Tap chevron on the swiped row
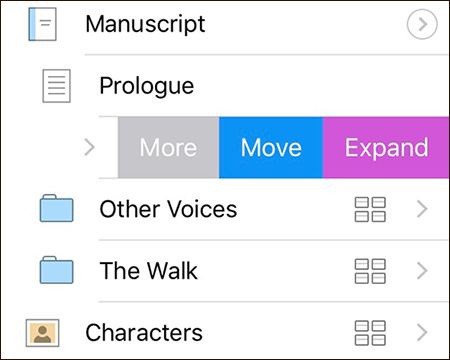The height and width of the screenshot is (360, 450). point(90,148)
